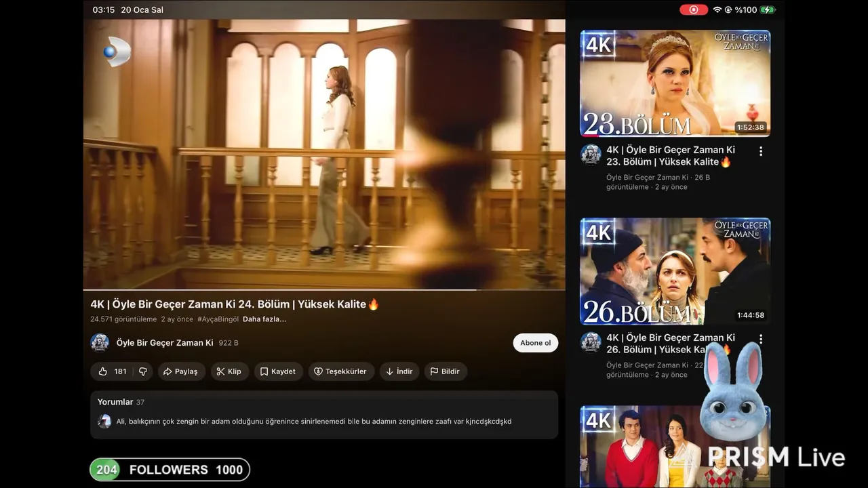The height and width of the screenshot is (488, 868).
Task: Save video using Kaydet button
Action: click(278, 371)
